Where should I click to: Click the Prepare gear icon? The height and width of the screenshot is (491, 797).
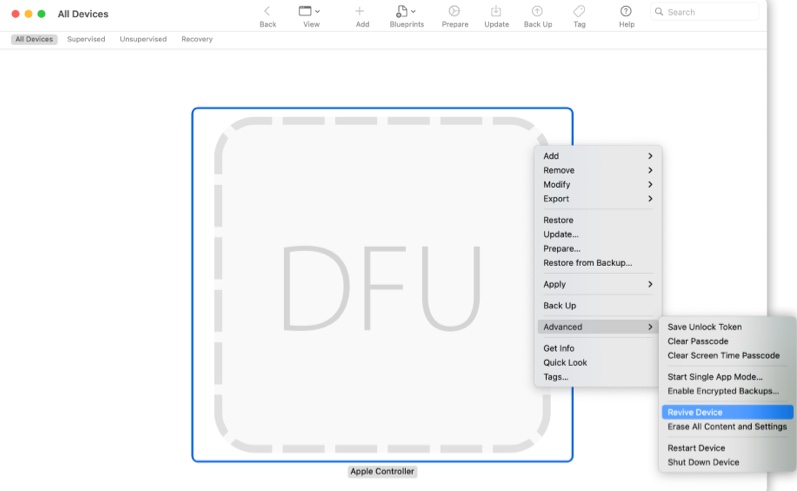[x=454, y=11]
